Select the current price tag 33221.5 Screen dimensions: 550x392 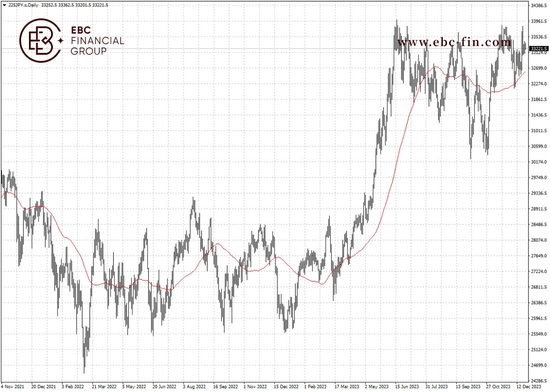pyautogui.click(x=539, y=48)
